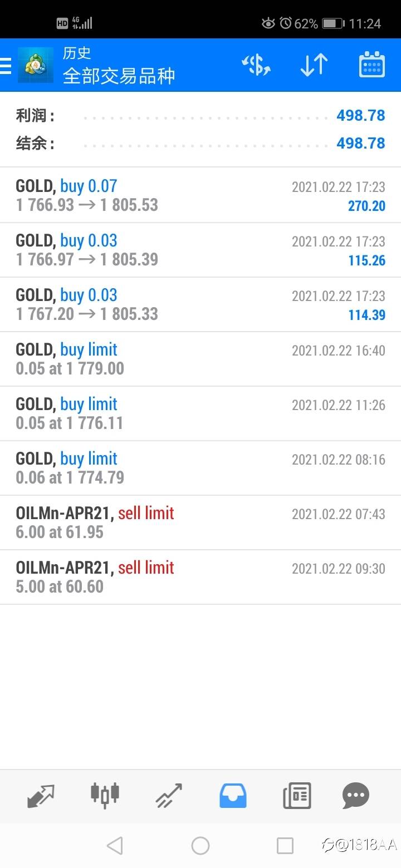401x868 pixels.
Task: Open the calendar date range picker
Action: click(x=371, y=66)
